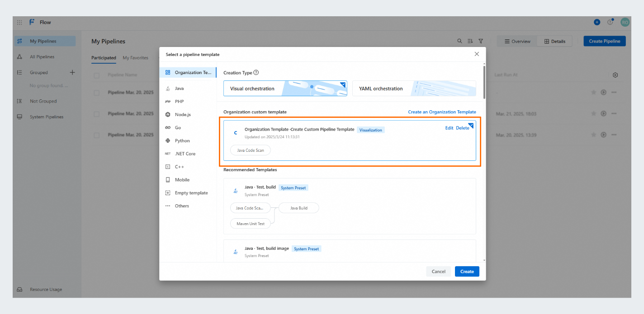Click the Creation Type help icon
The height and width of the screenshot is (314, 644).
(x=256, y=73)
